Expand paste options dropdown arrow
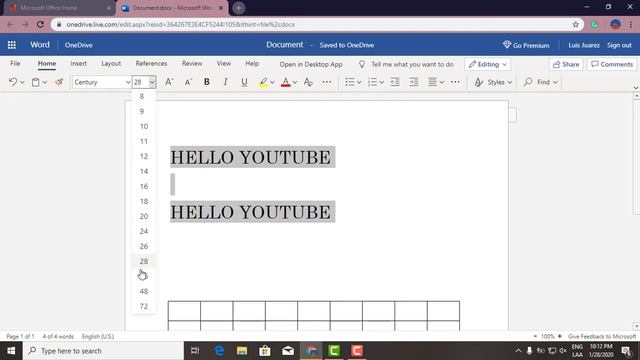Image resolution: width=640 pixels, height=360 pixels. pyautogui.click(x=45, y=82)
